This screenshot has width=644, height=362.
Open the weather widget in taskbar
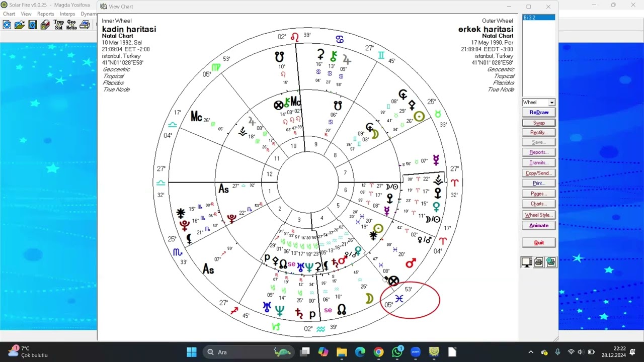click(x=28, y=352)
